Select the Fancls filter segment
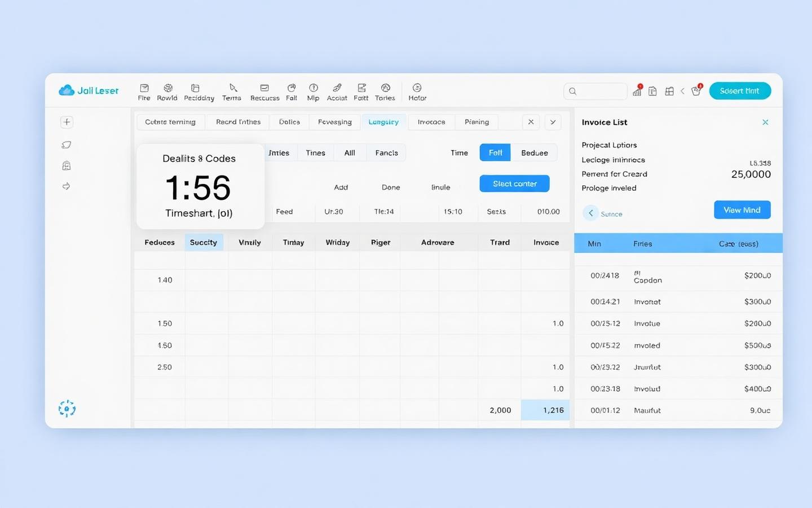Image resolution: width=812 pixels, height=508 pixels. (386, 153)
